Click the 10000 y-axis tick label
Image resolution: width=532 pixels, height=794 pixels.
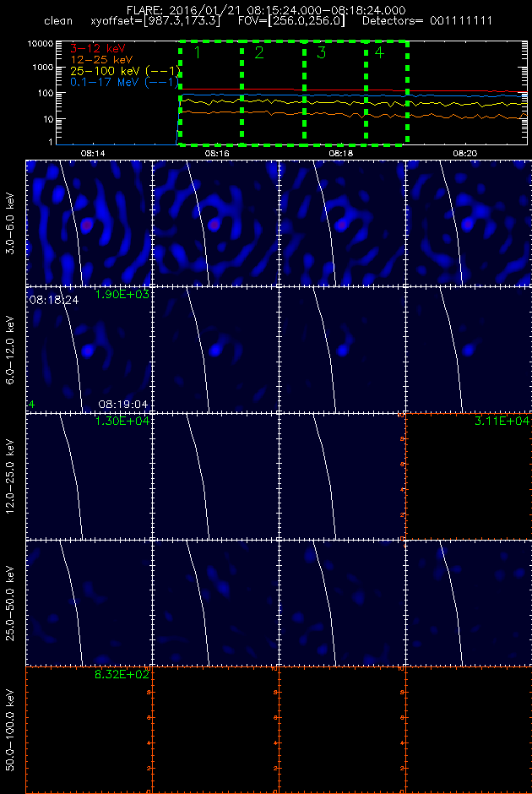pyautogui.click(x=41, y=44)
